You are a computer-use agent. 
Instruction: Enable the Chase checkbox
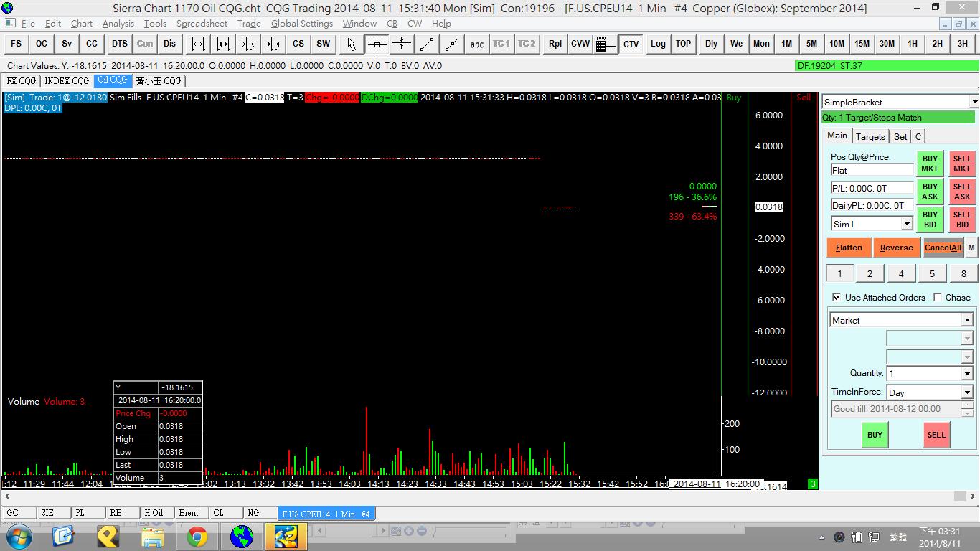pyautogui.click(x=938, y=297)
